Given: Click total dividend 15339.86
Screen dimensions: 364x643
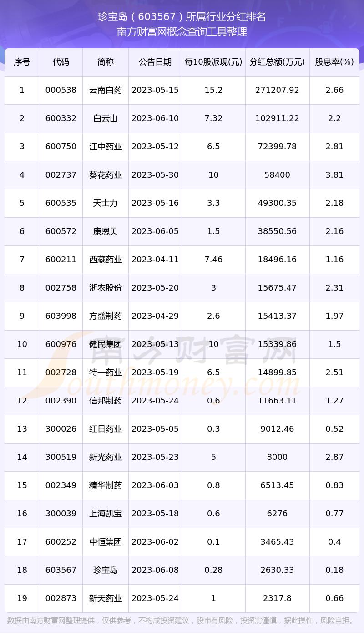Looking at the screenshot, I should pyautogui.click(x=278, y=344).
